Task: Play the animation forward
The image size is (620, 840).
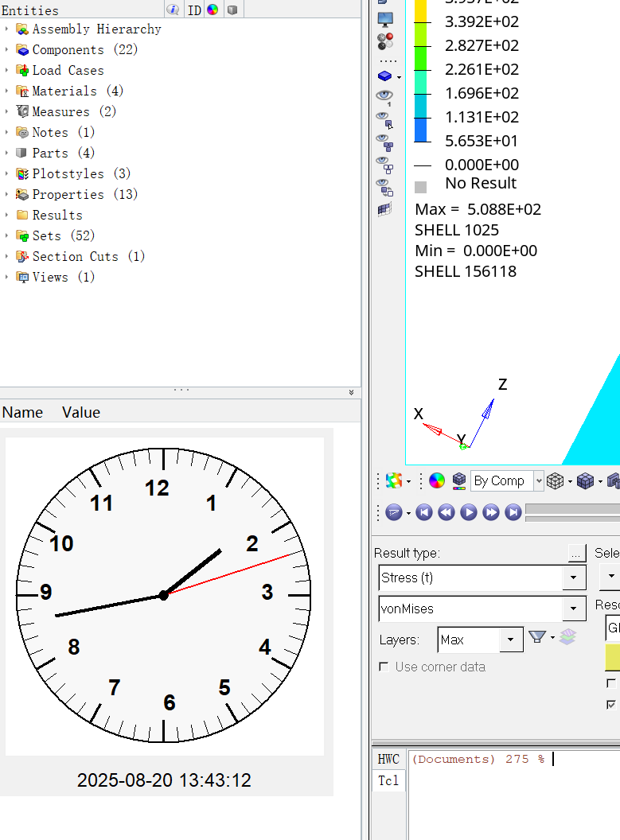Action: [x=469, y=513]
